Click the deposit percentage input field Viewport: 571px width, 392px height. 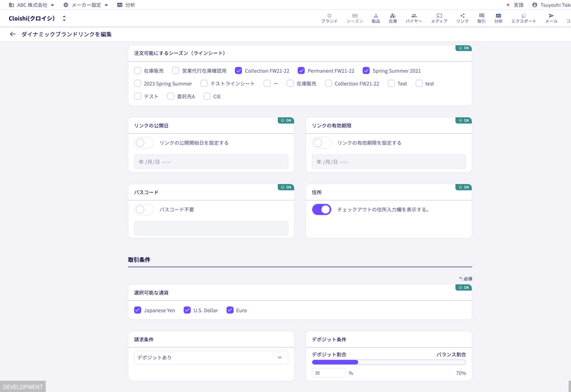[x=329, y=373]
